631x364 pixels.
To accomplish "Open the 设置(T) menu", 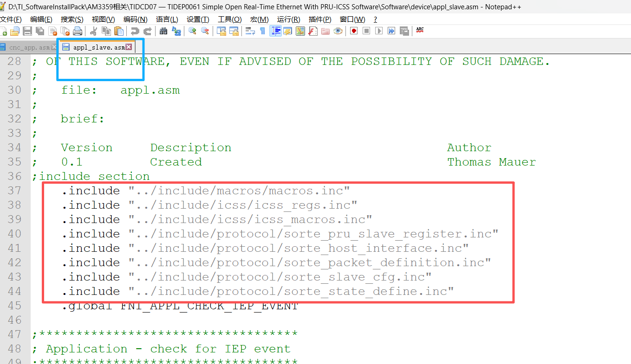I will pyautogui.click(x=198, y=19).
